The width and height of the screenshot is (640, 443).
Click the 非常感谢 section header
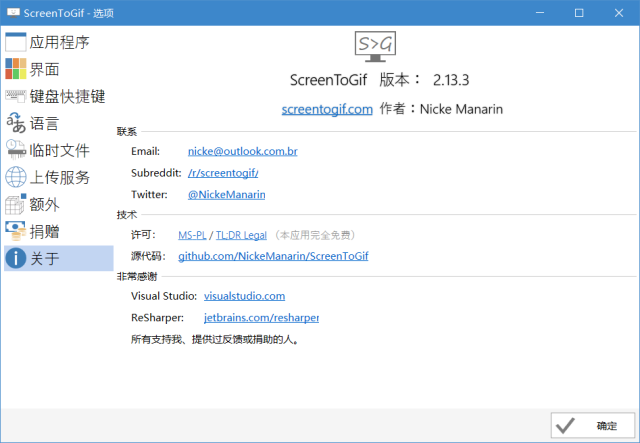(x=137, y=276)
